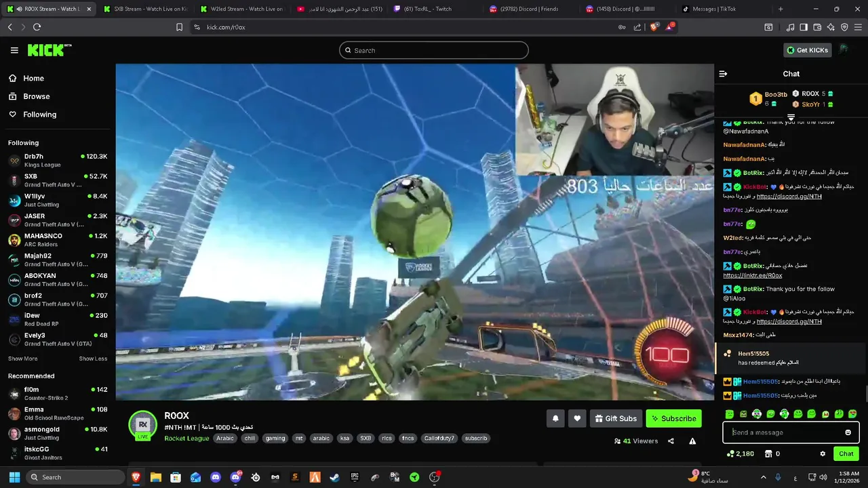The width and height of the screenshot is (868, 488).
Task: Toggle follow with the heart icon
Action: tap(577, 419)
